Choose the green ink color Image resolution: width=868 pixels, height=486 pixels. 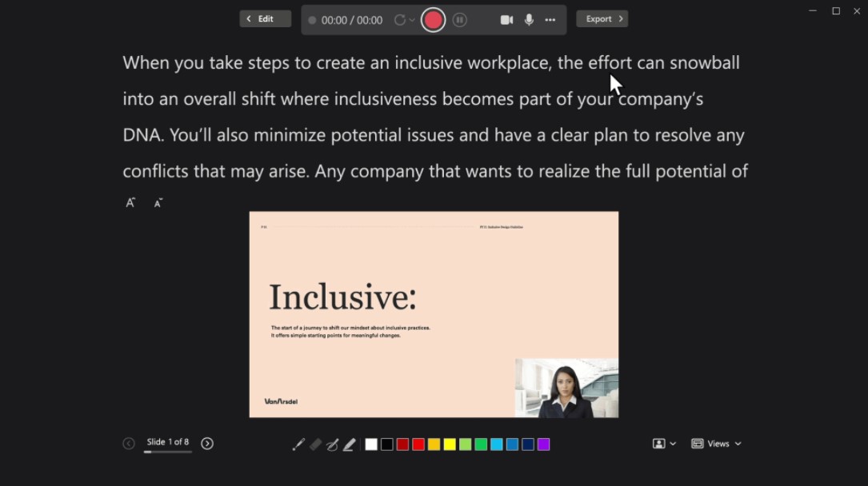point(481,444)
